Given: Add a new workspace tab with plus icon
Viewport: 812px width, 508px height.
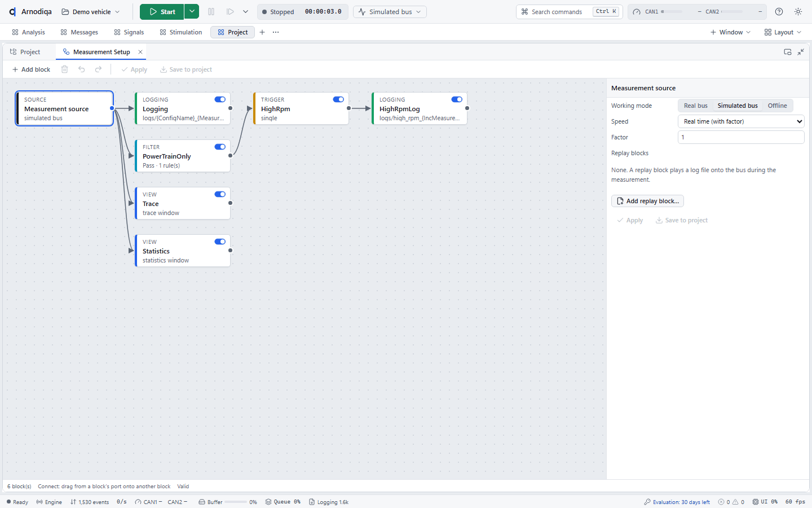Looking at the screenshot, I should pos(262,32).
